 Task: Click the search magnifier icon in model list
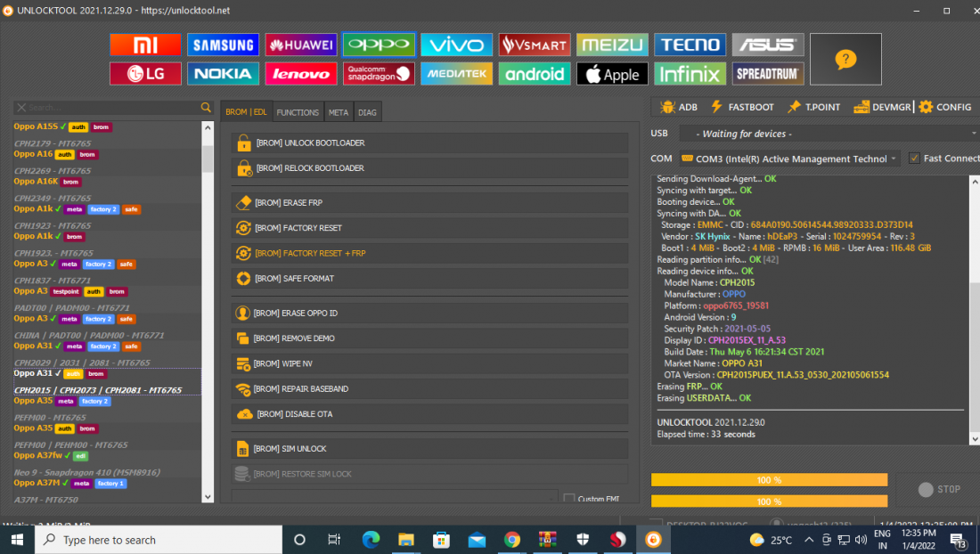(x=206, y=108)
